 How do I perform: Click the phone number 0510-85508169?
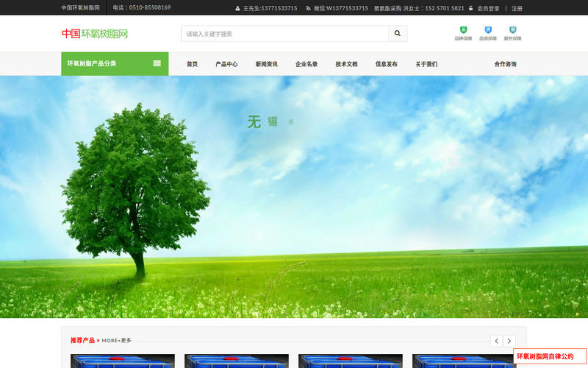[x=150, y=7]
